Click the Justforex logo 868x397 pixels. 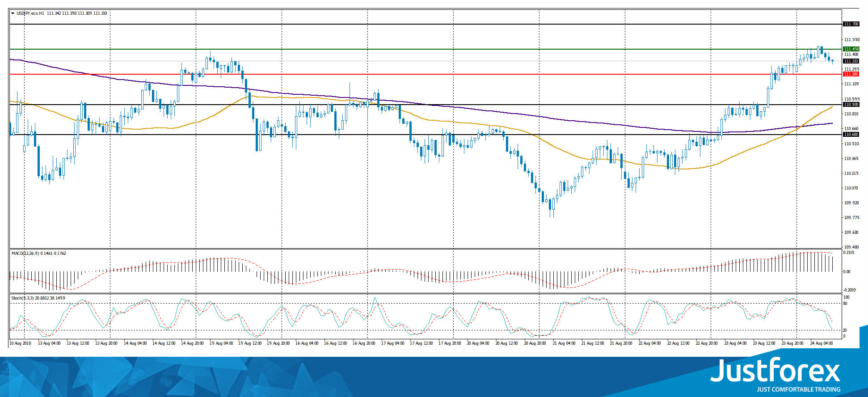775,371
